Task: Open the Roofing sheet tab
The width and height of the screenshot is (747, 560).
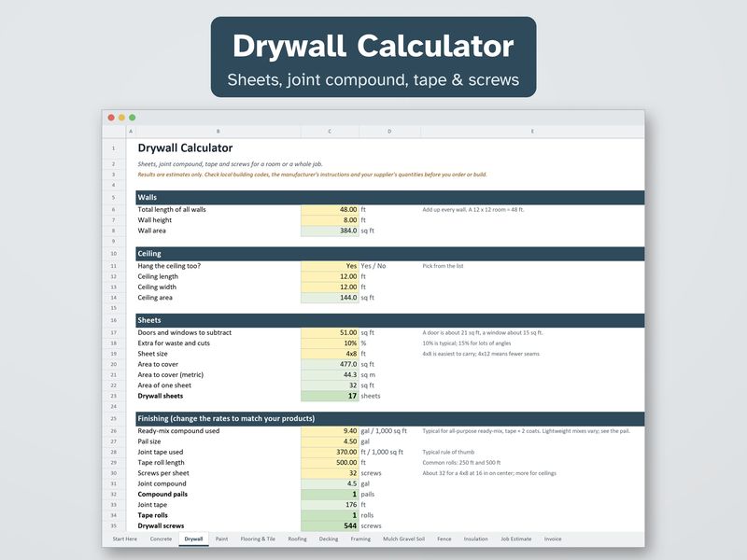Action: click(297, 539)
